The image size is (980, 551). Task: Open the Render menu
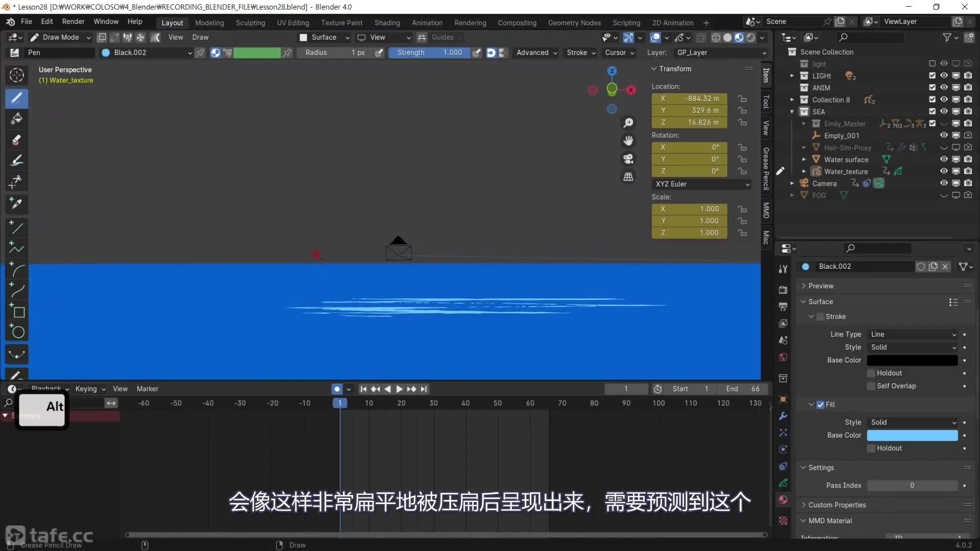(x=73, y=21)
